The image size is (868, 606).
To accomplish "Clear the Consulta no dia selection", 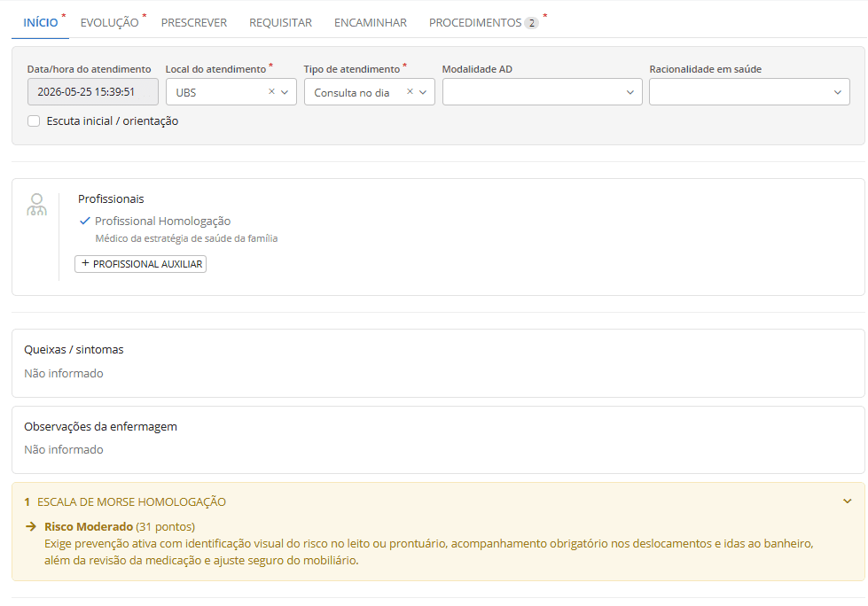I will [411, 92].
